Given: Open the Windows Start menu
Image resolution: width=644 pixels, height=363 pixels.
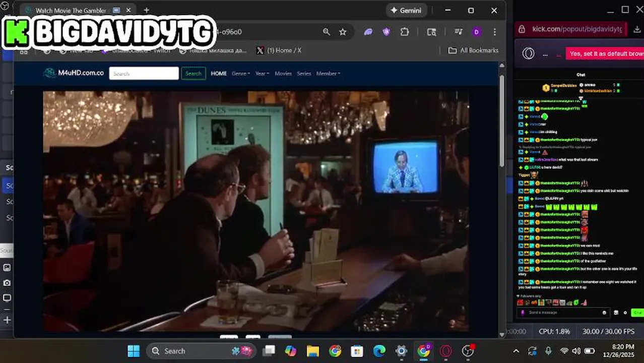Looking at the screenshot, I should (134, 351).
